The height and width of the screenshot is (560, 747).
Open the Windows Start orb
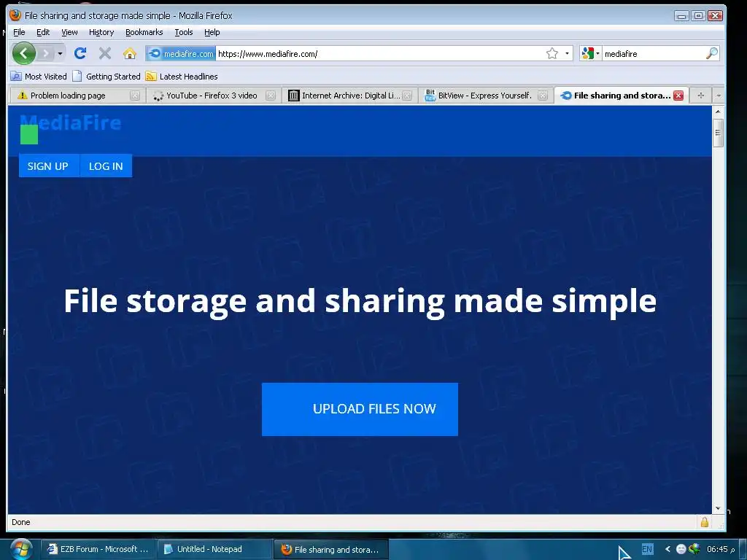(x=21, y=548)
